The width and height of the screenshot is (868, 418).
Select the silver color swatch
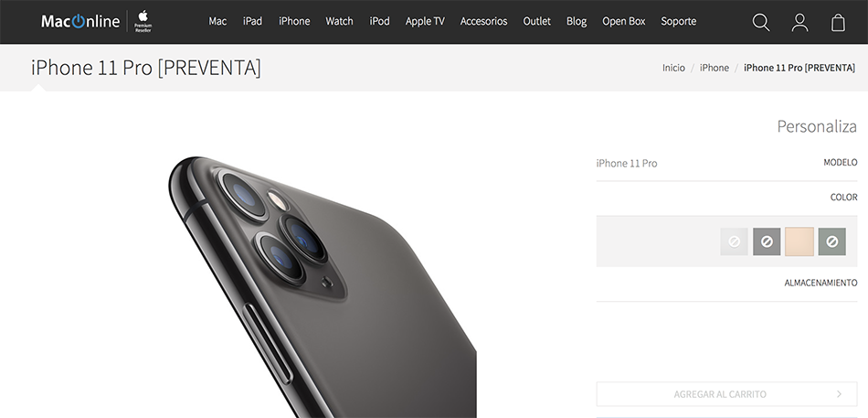734,241
